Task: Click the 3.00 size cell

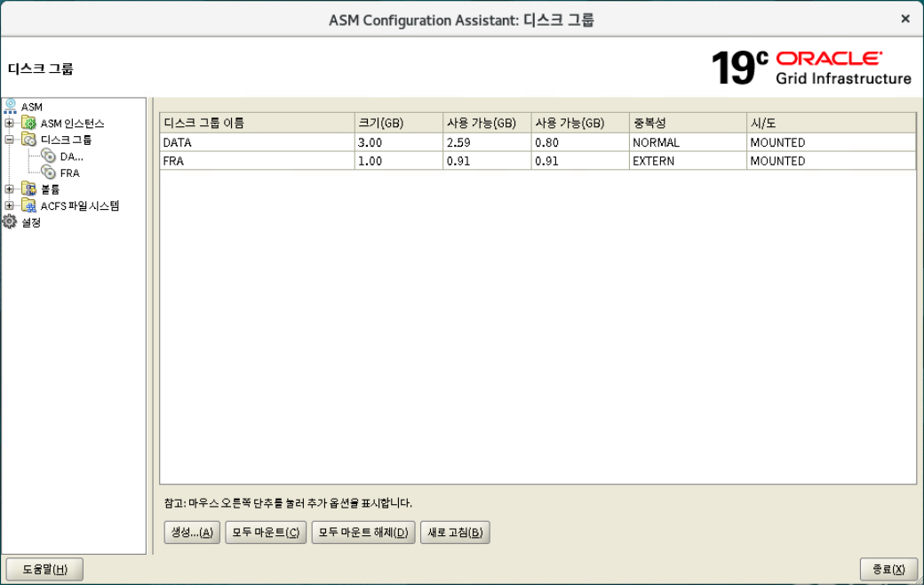Action: 399,143
